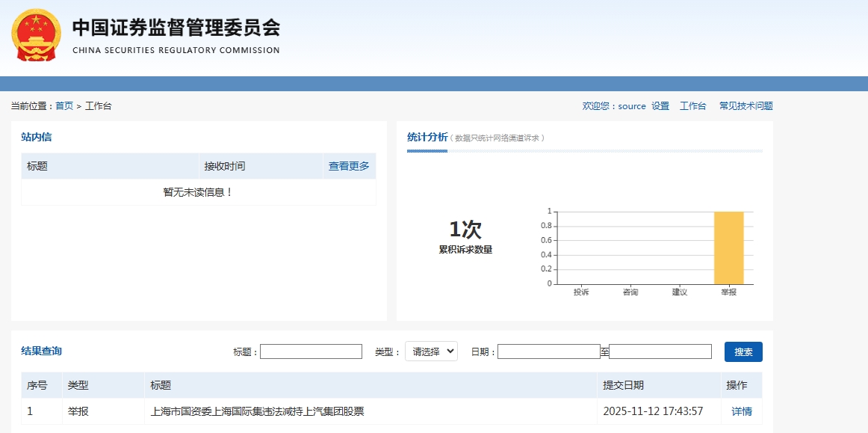Select the 统计分析 tab heading
The height and width of the screenshot is (433, 868).
[427, 137]
